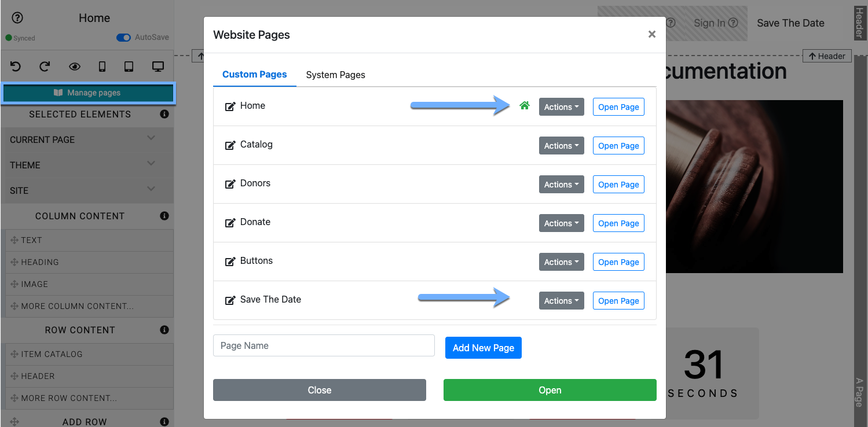This screenshot has height=427, width=868.
Task: Open Actions dropdown for Donors page
Action: click(x=561, y=185)
